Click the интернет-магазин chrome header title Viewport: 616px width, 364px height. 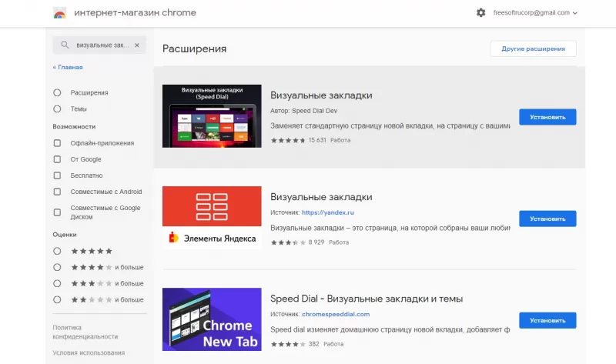136,12
